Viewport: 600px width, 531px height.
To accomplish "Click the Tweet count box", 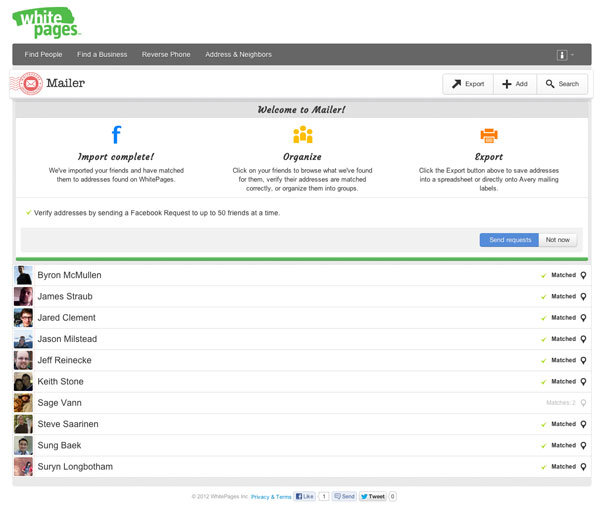I will click(392, 497).
